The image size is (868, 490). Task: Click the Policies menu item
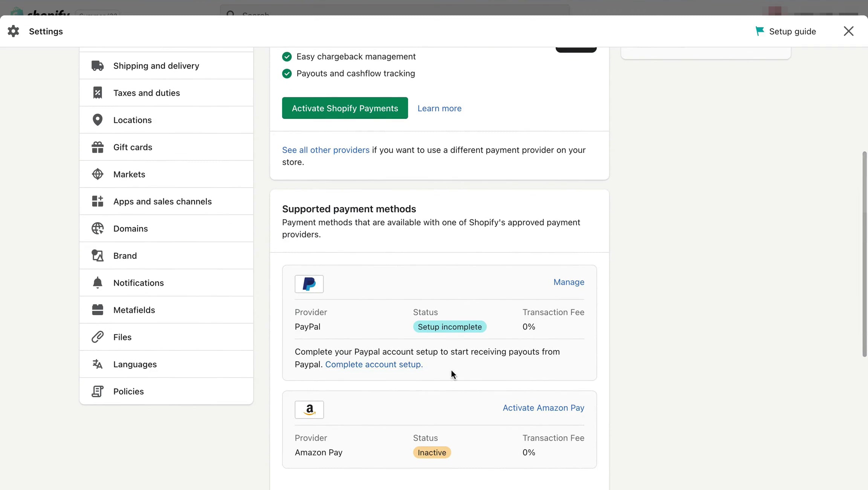(128, 392)
